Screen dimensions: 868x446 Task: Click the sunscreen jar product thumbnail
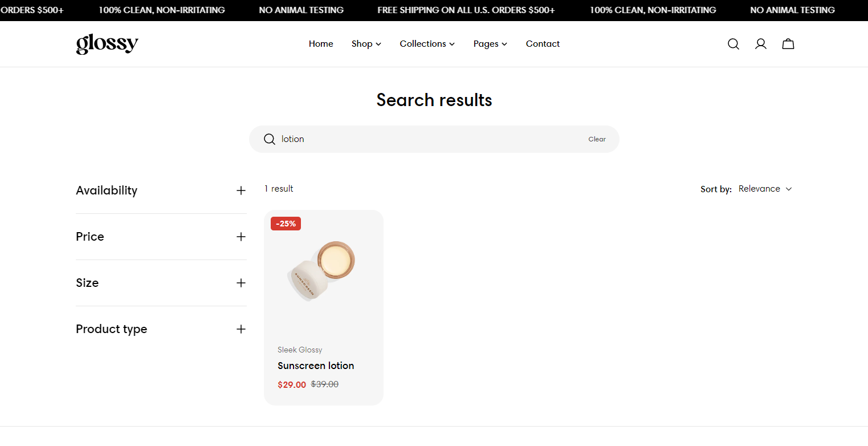click(x=323, y=271)
